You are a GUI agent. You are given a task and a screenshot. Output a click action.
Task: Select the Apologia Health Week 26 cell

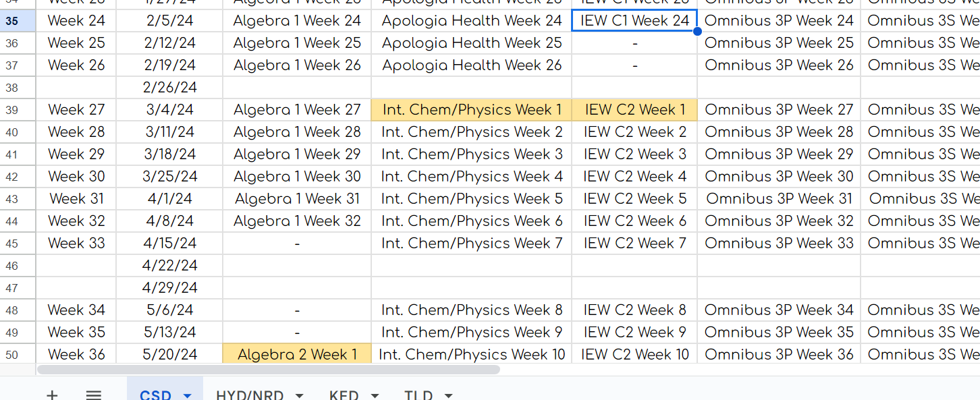(472, 65)
